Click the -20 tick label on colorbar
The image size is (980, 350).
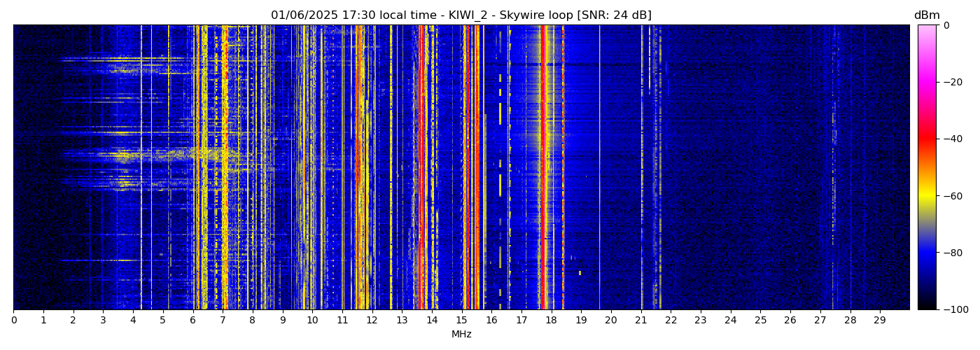click(951, 82)
